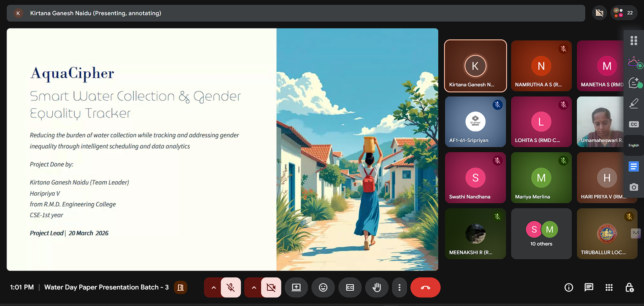Select the annotation pen tool in sidebar
644x306 pixels.
click(634, 103)
